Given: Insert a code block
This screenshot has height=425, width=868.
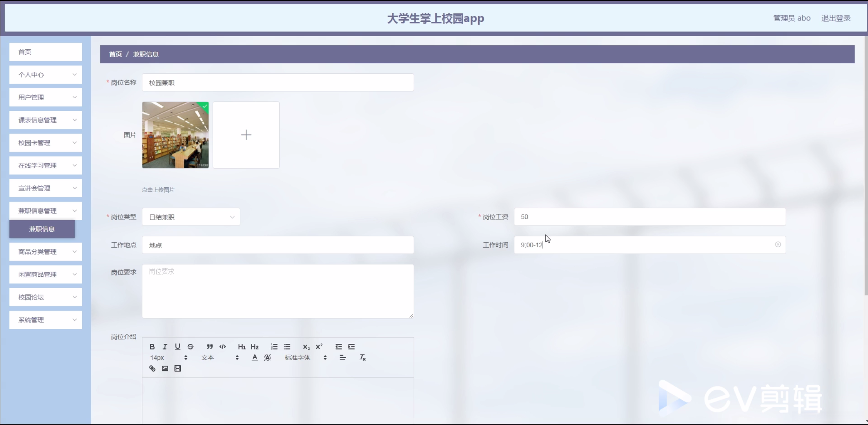Looking at the screenshot, I should click(x=223, y=346).
